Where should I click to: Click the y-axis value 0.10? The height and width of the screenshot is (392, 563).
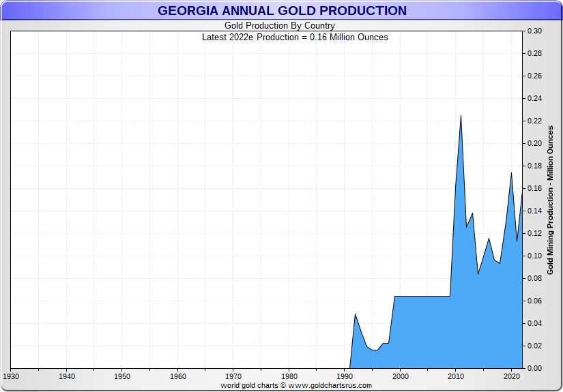click(x=534, y=256)
